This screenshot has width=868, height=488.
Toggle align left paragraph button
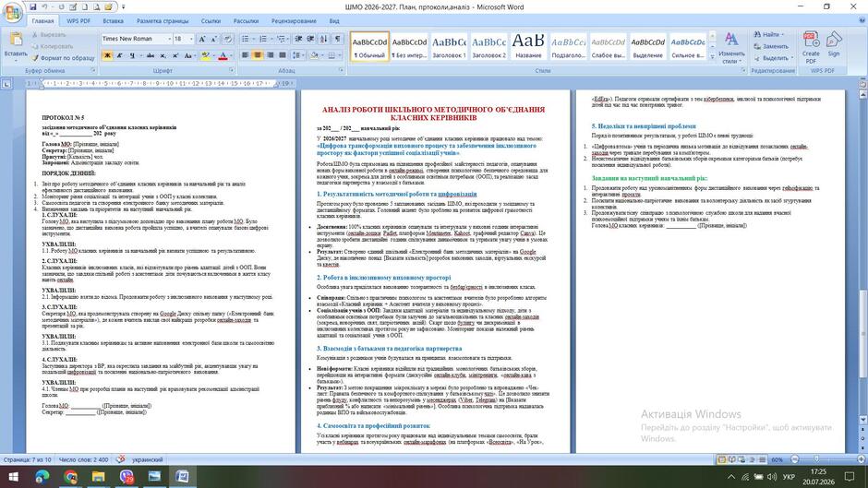(x=245, y=55)
